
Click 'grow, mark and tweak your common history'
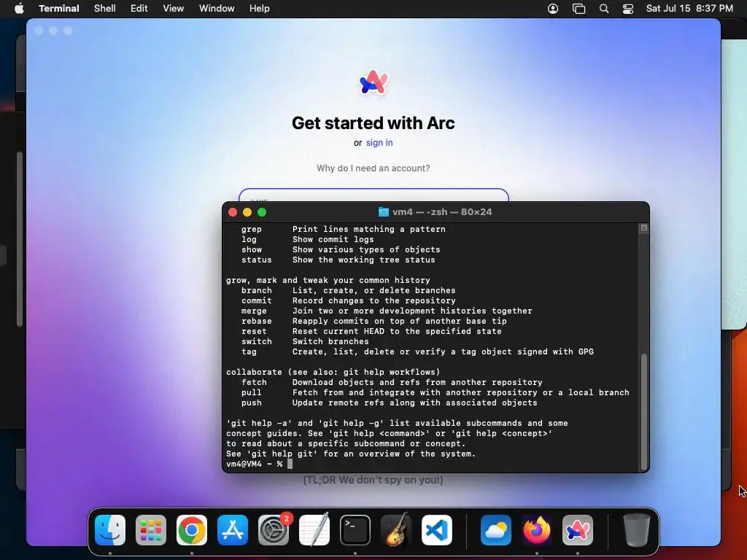328,280
